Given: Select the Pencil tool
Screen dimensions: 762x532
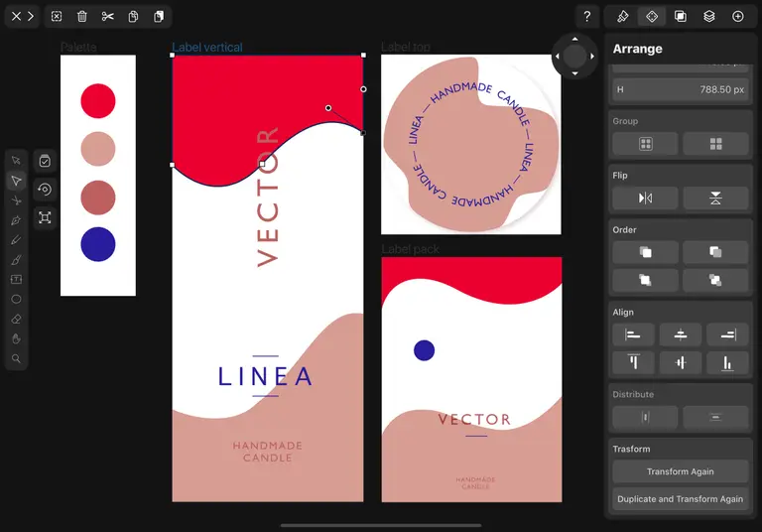Looking at the screenshot, I should click(x=16, y=240).
